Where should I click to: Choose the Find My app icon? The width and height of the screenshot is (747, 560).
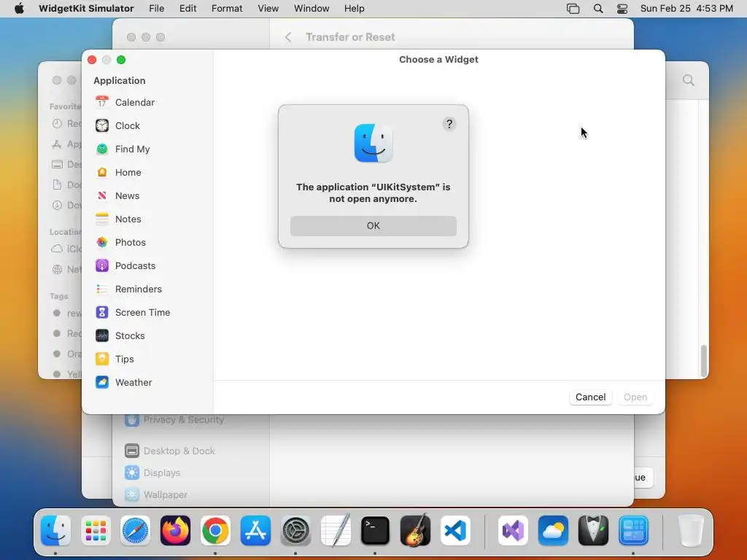pyautogui.click(x=102, y=149)
